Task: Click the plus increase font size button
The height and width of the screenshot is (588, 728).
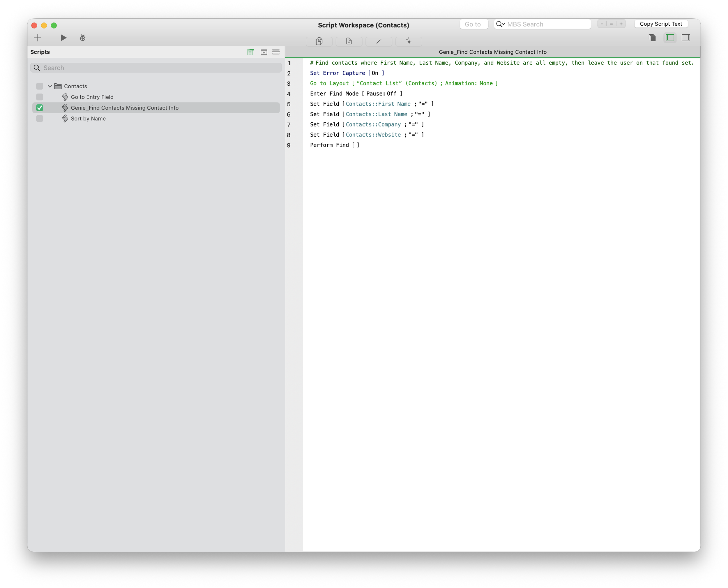Action: [621, 24]
